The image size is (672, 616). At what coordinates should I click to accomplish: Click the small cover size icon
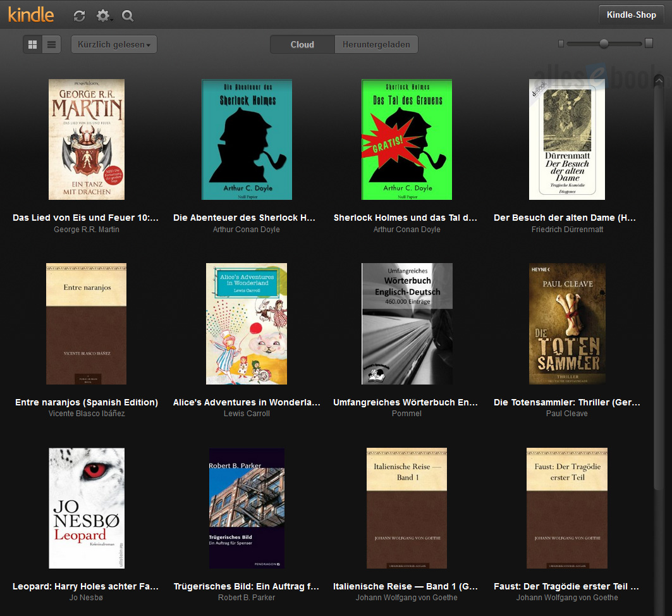(561, 43)
